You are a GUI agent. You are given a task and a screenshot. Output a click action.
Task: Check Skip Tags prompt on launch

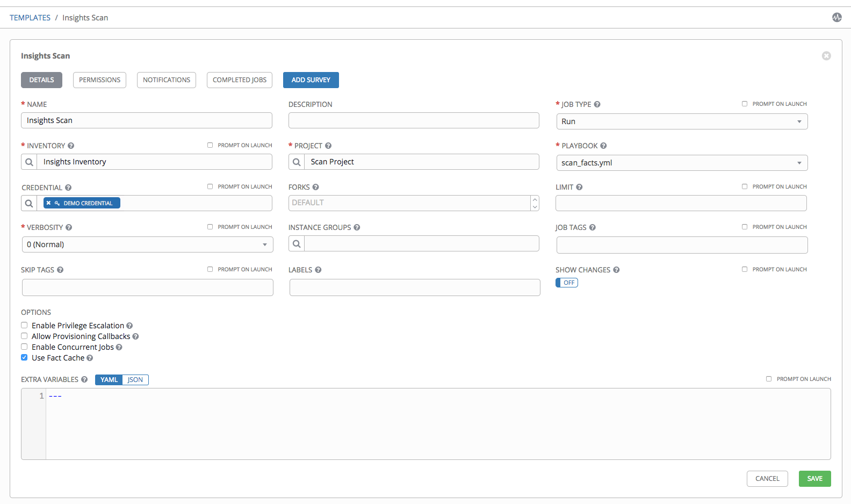tap(210, 269)
